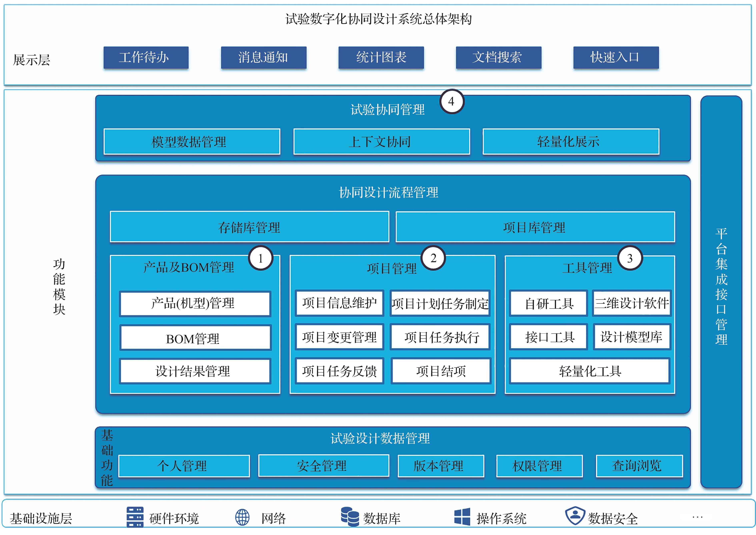Click circled number 2 marker
Image resolution: width=756 pixels, height=535 pixels.
433,258
